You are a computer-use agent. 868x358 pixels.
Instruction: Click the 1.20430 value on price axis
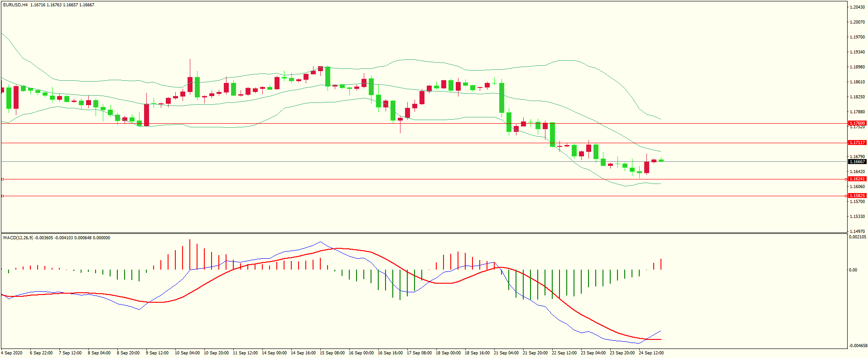(x=858, y=7)
